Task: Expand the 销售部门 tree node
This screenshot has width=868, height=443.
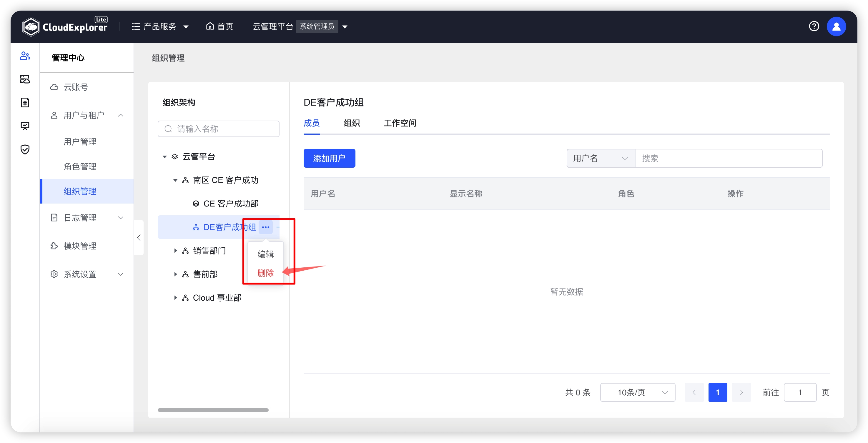Action: click(176, 251)
